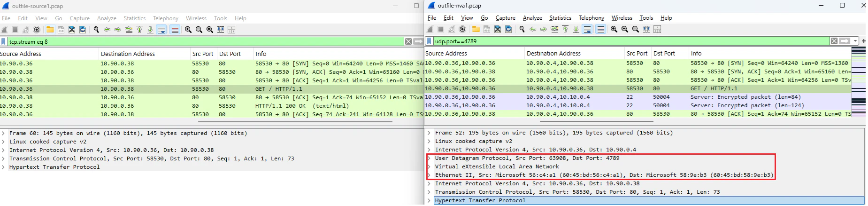Jump to first packet in outfile-nva1
Viewport: 868px width, 206px height.
(x=565, y=29)
